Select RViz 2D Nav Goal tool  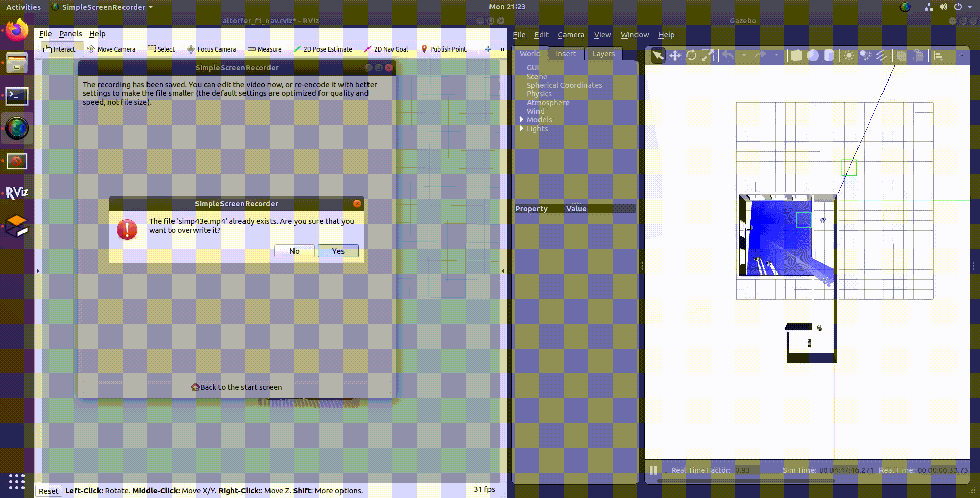[x=386, y=49]
